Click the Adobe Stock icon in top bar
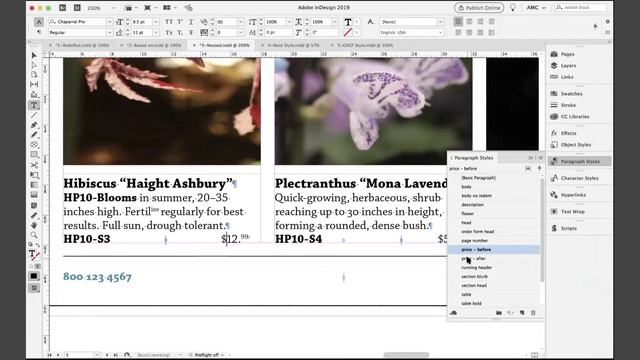The image size is (640, 360). (77, 8)
